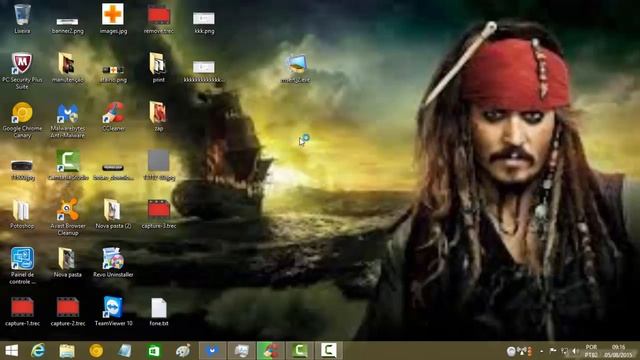Image resolution: width=640 pixels, height=360 pixels.
Task: Launch Malwarebytes Anti-Malware desktop shortcut
Action: pyautogui.click(x=68, y=120)
